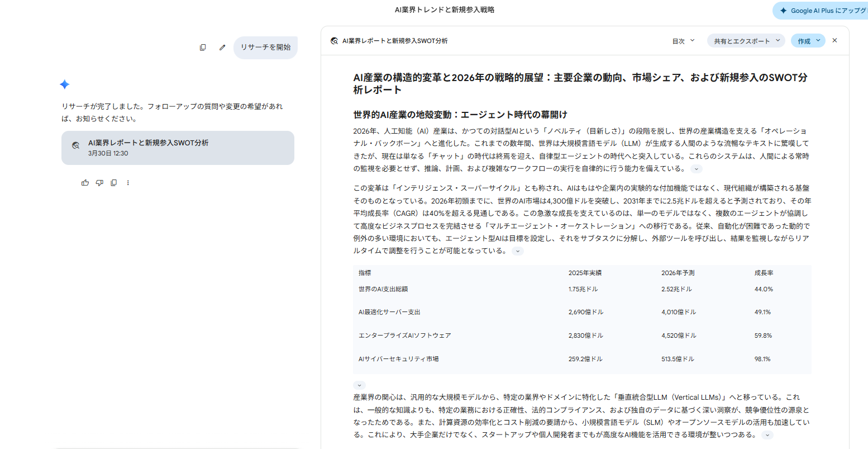
Task: Click the blue Gemini sparkle icon
Action: click(x=65, y=84)
